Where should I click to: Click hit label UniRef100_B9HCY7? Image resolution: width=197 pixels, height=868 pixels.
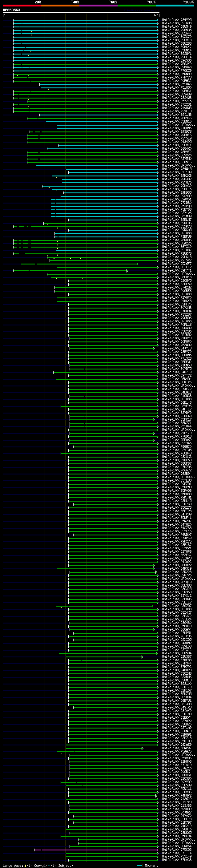177,47
